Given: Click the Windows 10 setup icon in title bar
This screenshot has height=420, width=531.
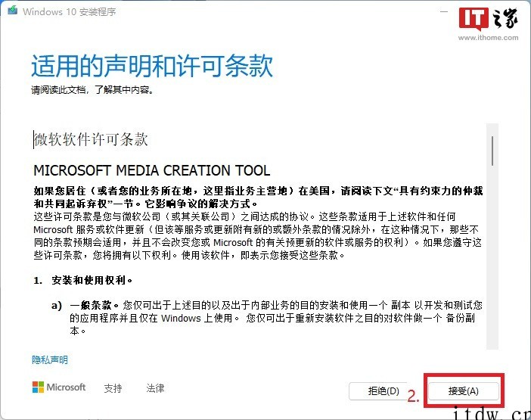Looking at the screenshot, I should click(11, 12).
